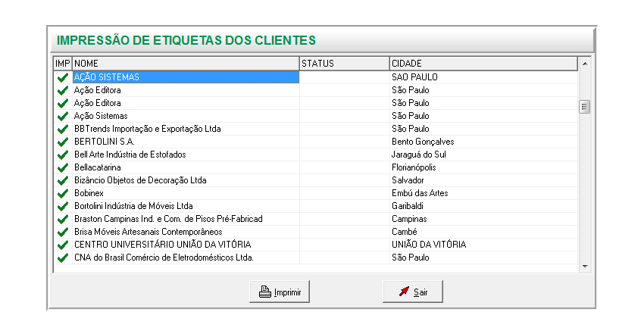Click city cell Cambé

coord(484,232)
